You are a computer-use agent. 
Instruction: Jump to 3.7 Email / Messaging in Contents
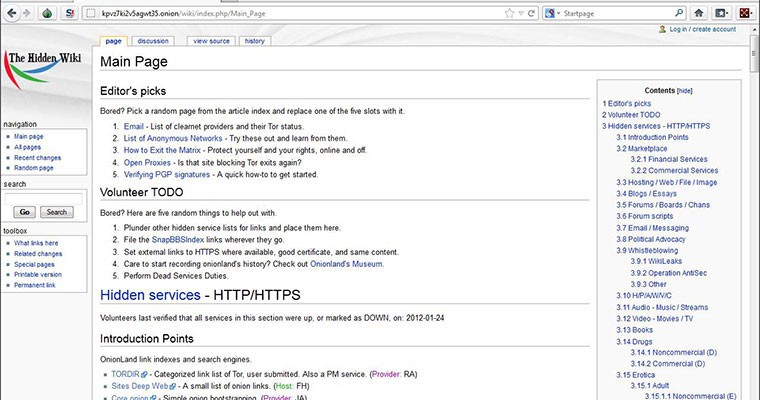[x=652, y=228]
